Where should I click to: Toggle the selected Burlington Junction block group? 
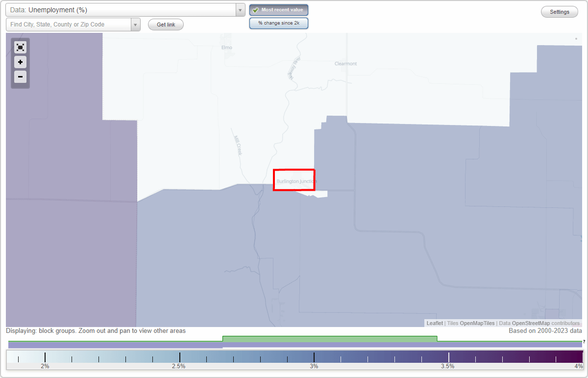click(294, 179)
